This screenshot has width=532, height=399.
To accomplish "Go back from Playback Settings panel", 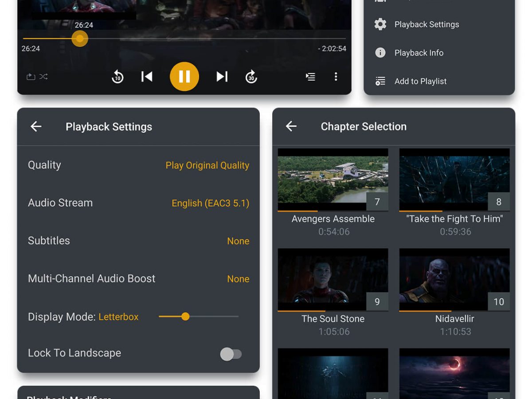I will 36,126.
